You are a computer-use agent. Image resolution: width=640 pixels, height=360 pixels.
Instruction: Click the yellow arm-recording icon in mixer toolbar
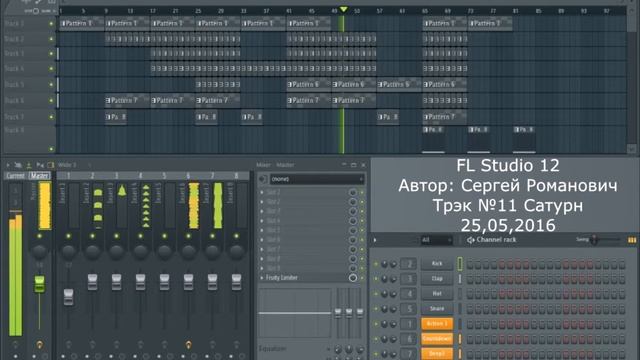coord(29,165)
